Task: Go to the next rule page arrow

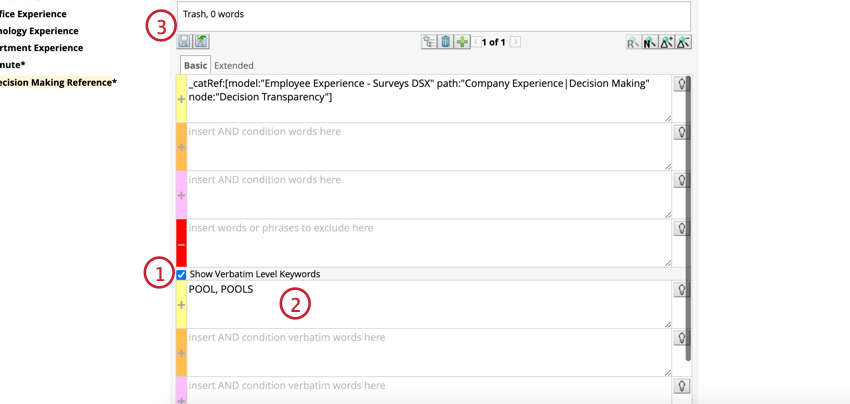Action: [515, 42]
